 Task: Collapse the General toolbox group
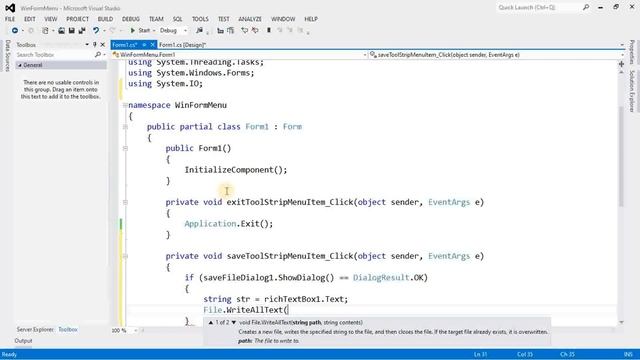(19, 65)
